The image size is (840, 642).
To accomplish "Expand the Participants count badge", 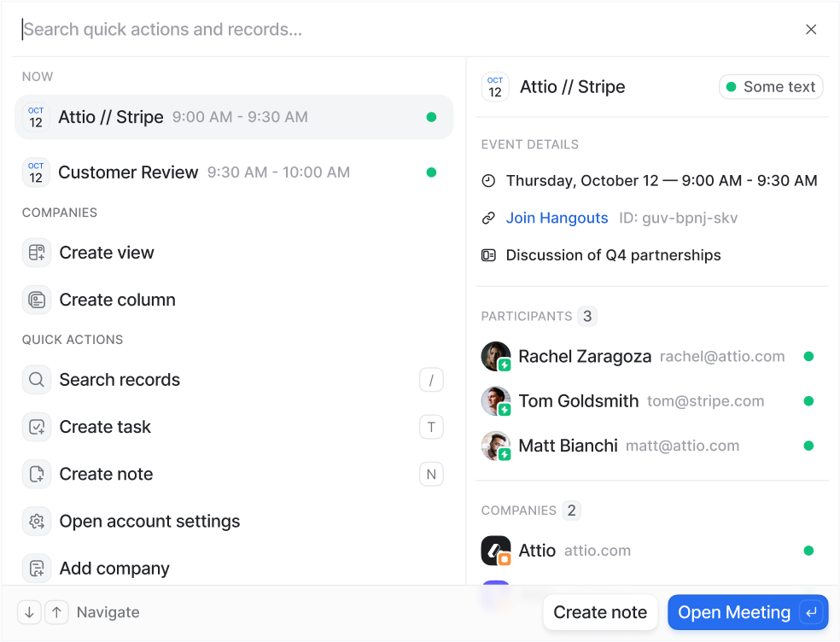I will coord(586,316).
